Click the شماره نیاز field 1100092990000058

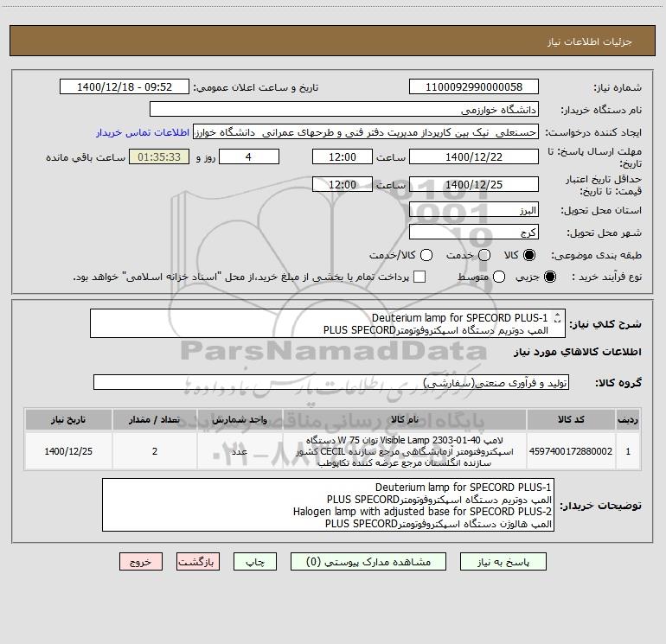click(x=474, y=87)
